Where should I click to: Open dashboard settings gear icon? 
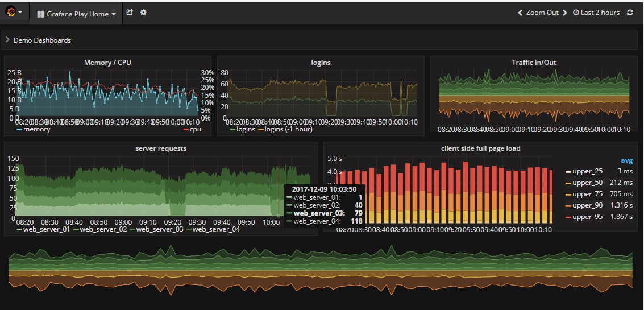point(143,13)
